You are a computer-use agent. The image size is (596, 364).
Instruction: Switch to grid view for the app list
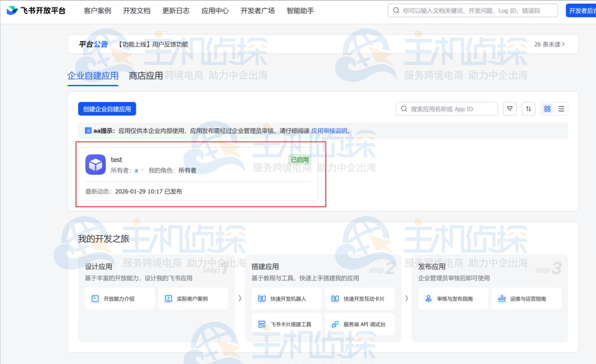pos(547,109)
